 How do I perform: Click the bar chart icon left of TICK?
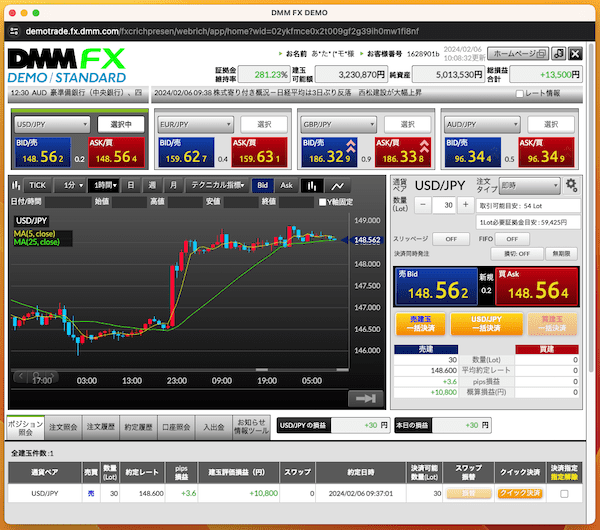pos(16,186)
